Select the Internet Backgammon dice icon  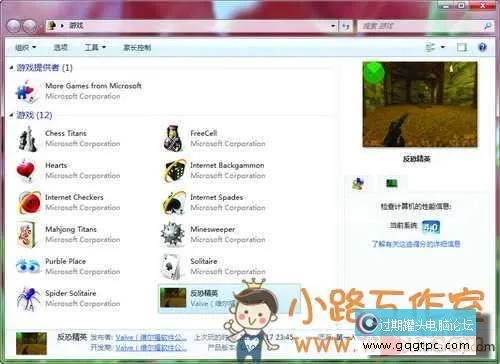(x=173, y=171)
